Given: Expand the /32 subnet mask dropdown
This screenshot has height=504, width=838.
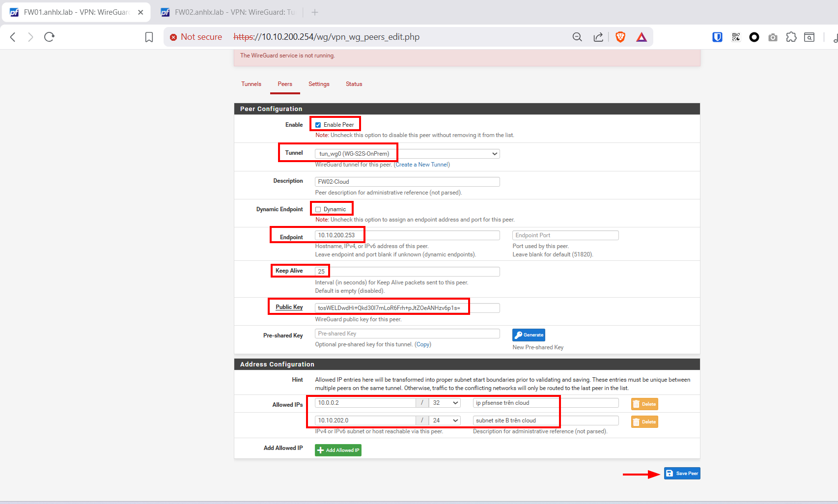Looking at the screenshot, I should click(x=445, y=403).
